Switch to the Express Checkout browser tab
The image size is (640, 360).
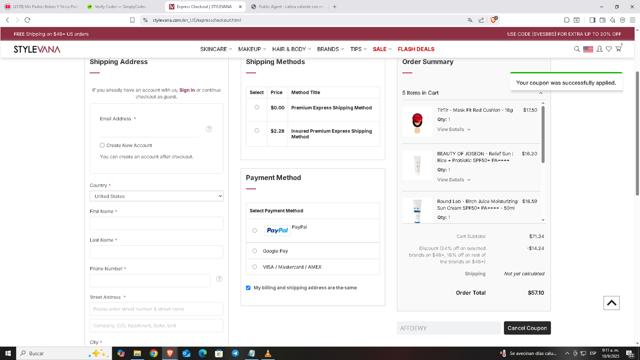(x=204, y=7)
